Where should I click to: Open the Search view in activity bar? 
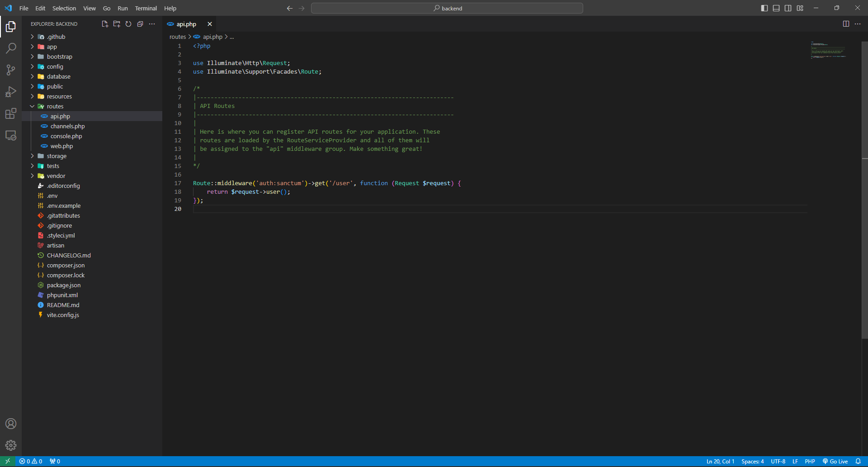click(x=11, y=48)
